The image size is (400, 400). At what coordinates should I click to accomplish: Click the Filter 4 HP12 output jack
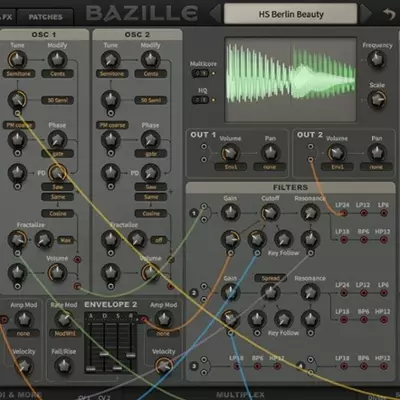384,366
